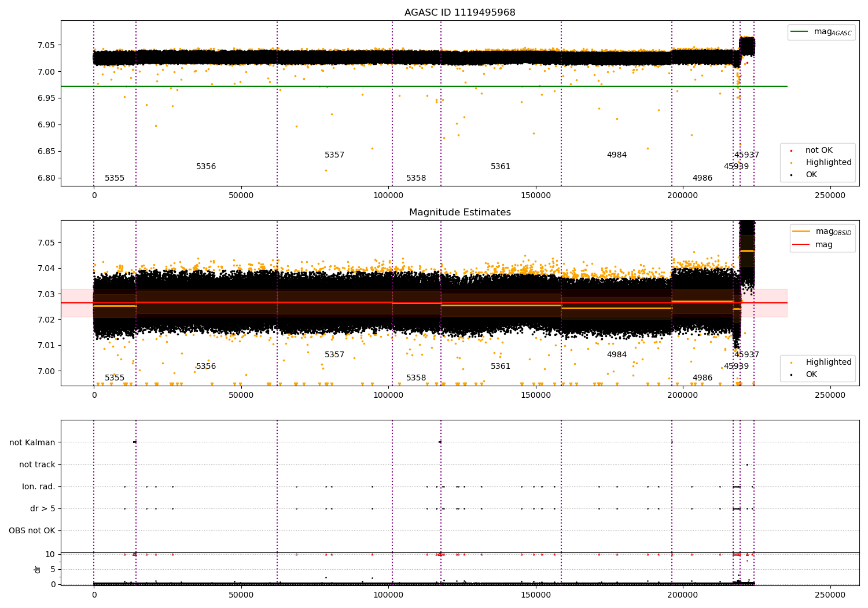The width and height of the screenshot is (868, 608).
Task: Click y-tick 7.03 in Magnitude Estimates plot
Action: click(46, 294)
